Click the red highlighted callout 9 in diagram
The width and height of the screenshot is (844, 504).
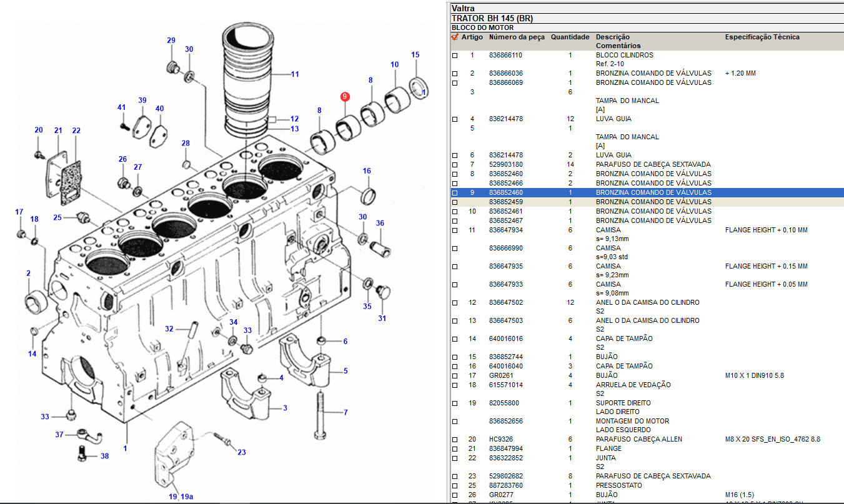pyautogui.click(x=345, y=97)
